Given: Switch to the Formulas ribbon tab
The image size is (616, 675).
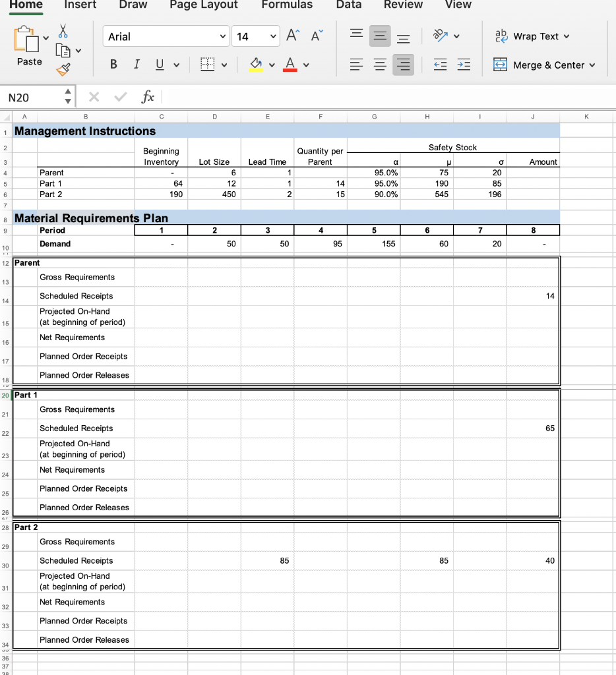Looking at the screenshot, I should click(287, 5).
